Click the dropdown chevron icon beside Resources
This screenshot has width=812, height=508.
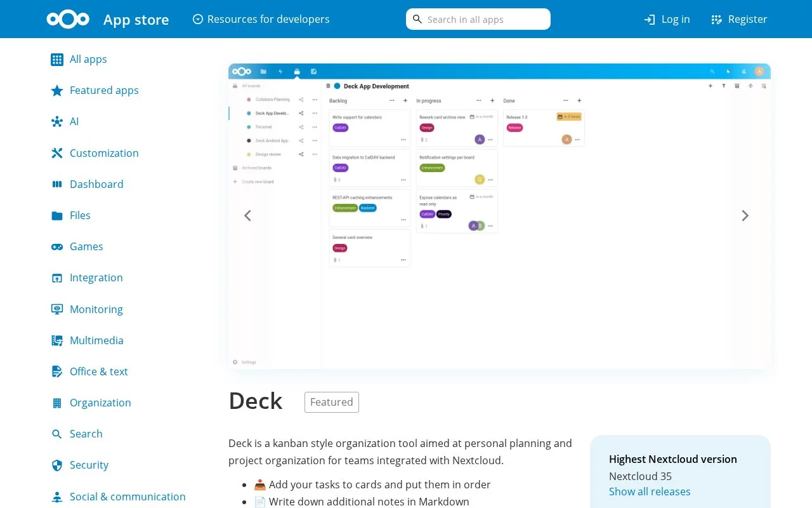198,19
